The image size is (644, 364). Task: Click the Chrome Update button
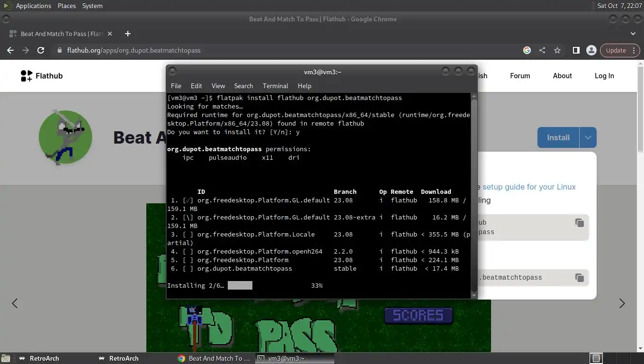point(615,50)
